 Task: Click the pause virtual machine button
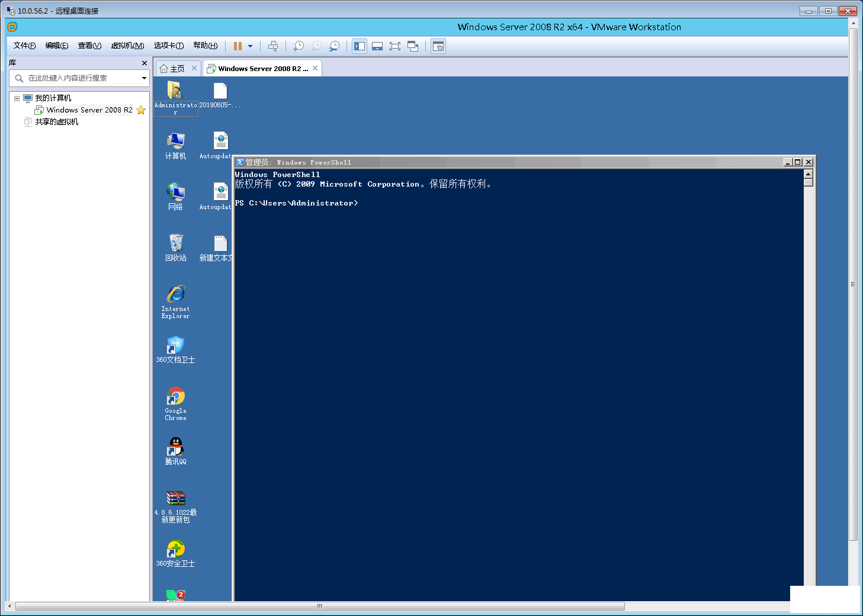[238, 46]
